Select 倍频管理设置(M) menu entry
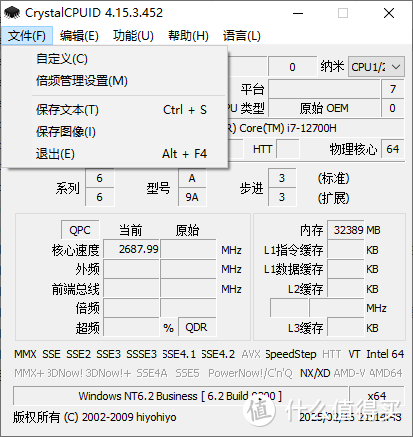The width and height of the screenshot is (413, 437). tap(115, 81)
